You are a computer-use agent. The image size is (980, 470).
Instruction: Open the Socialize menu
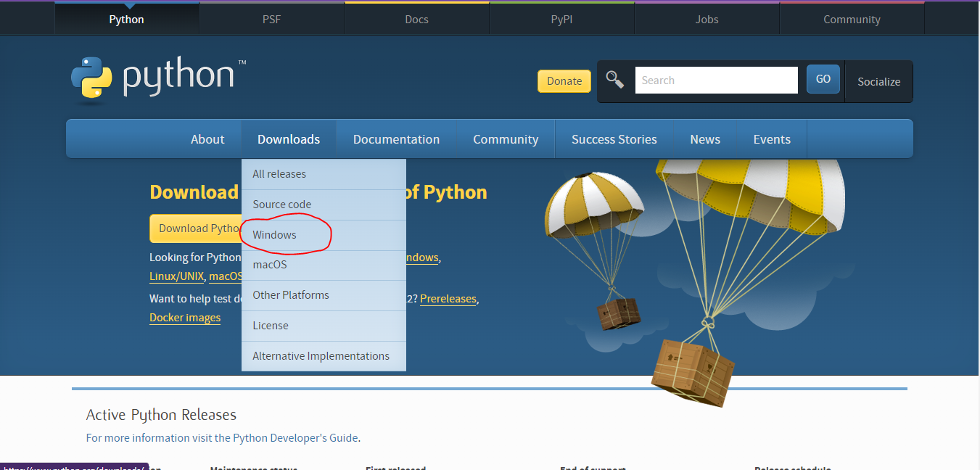[878, 81]
